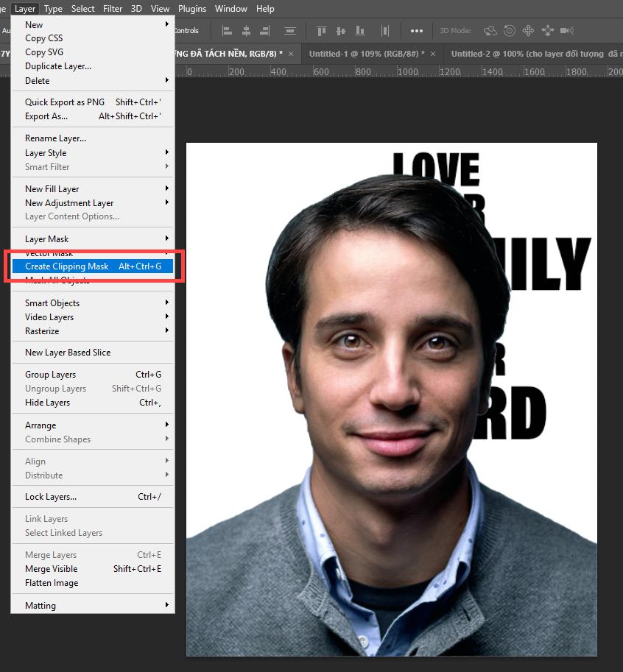The height and width of the screenshot is (672, 623).
Task: Switch to the Untitled-1 document tab
Action: (x=365, y=53)
